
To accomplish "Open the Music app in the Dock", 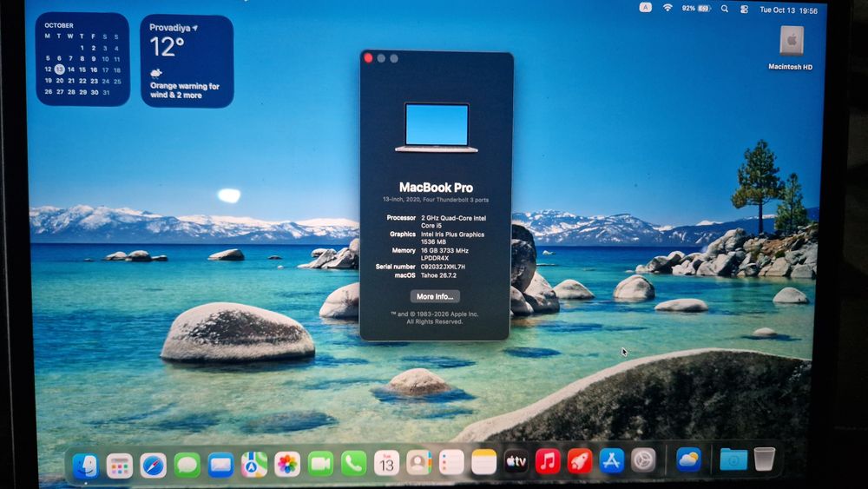I will [x=548, y=461].
